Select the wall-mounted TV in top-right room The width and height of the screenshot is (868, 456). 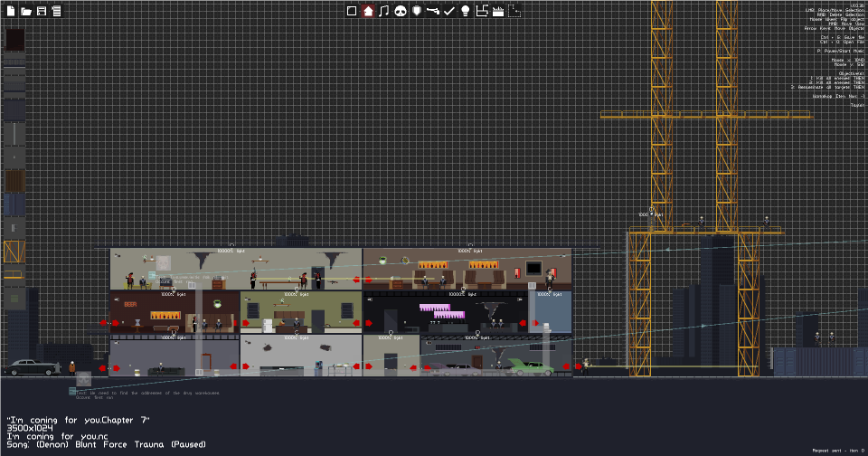533,269
